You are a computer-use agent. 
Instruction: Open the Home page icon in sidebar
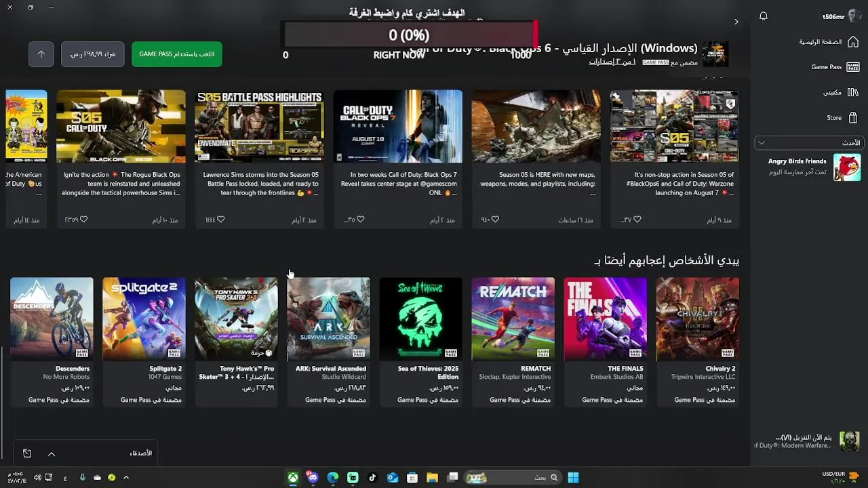853,42
